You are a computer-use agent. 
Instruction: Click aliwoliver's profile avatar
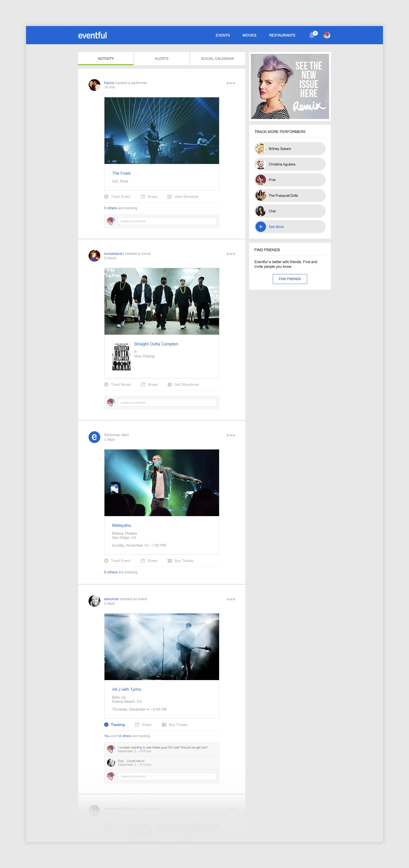[x=94, y=601]
